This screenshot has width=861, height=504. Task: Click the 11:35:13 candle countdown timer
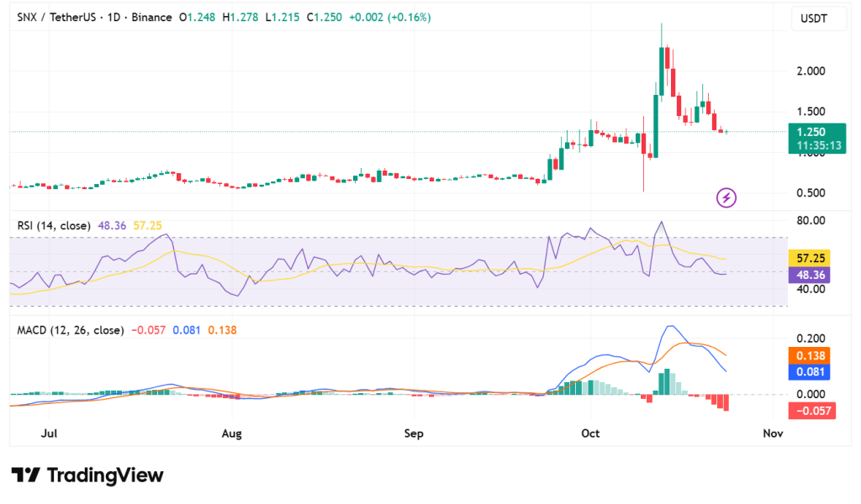[816, 145]
